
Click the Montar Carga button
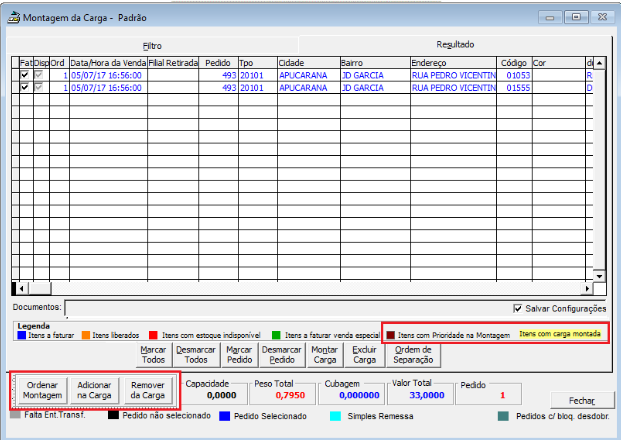tap(324, 355)
